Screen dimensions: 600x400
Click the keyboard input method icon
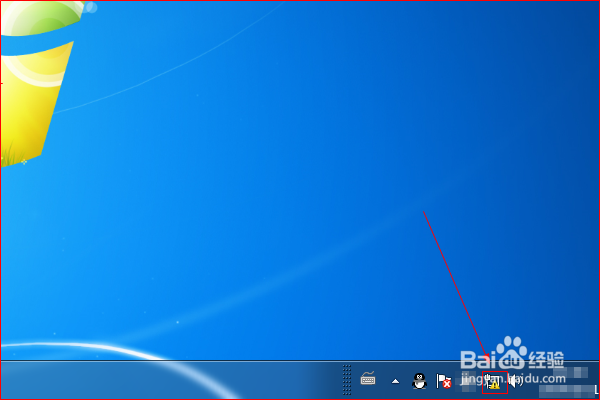click(x=368, y=379)
